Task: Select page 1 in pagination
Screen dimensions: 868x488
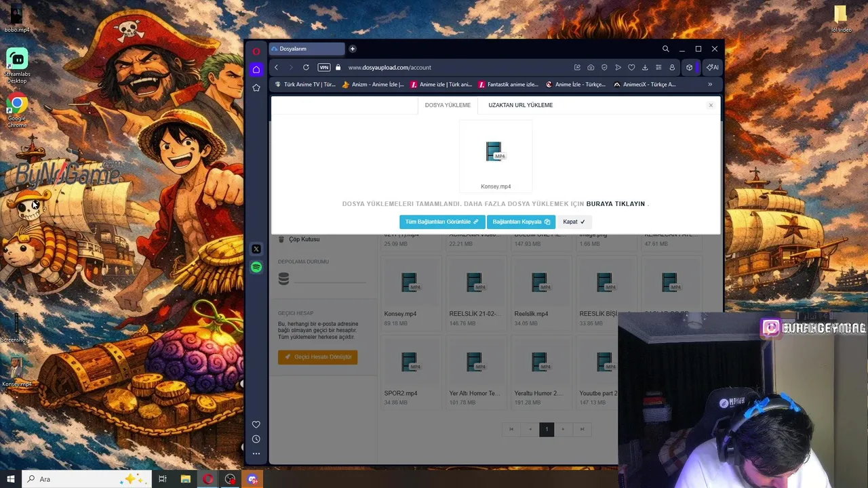Action: (547, 429)
